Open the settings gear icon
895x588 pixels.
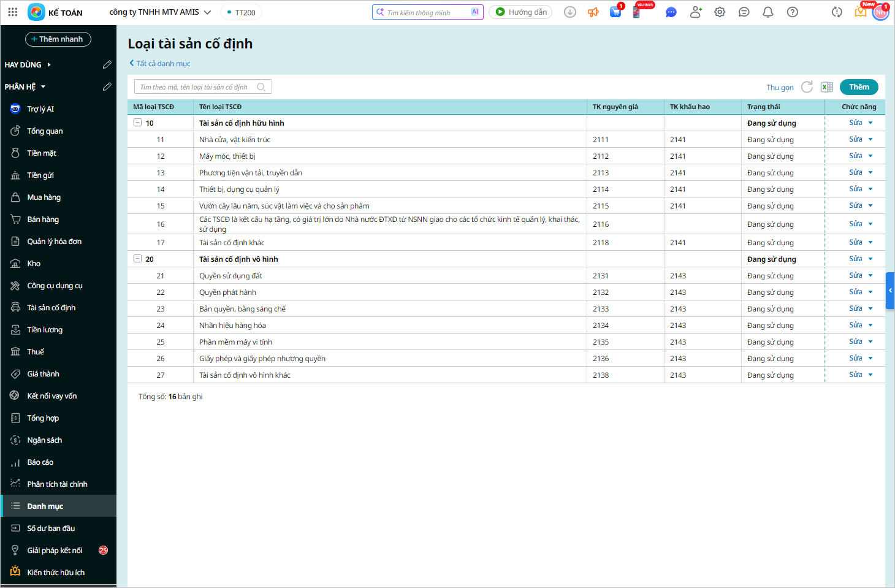(x=720, y=12)
